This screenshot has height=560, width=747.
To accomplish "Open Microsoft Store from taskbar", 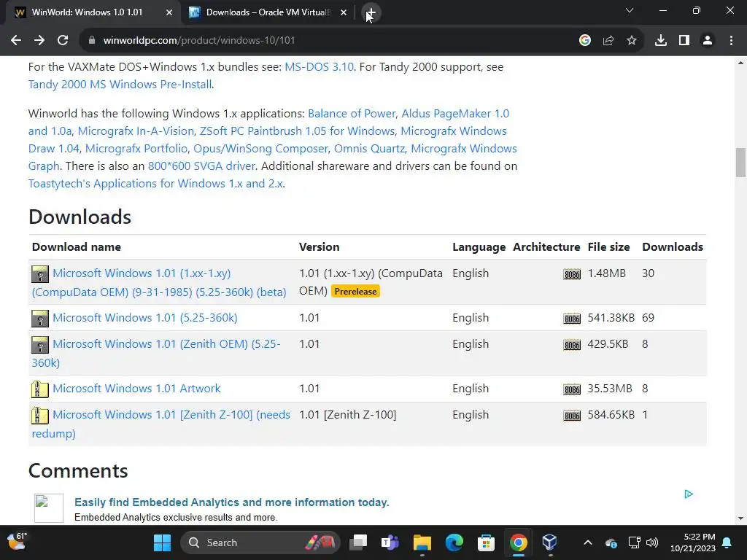I will (486, 542).
